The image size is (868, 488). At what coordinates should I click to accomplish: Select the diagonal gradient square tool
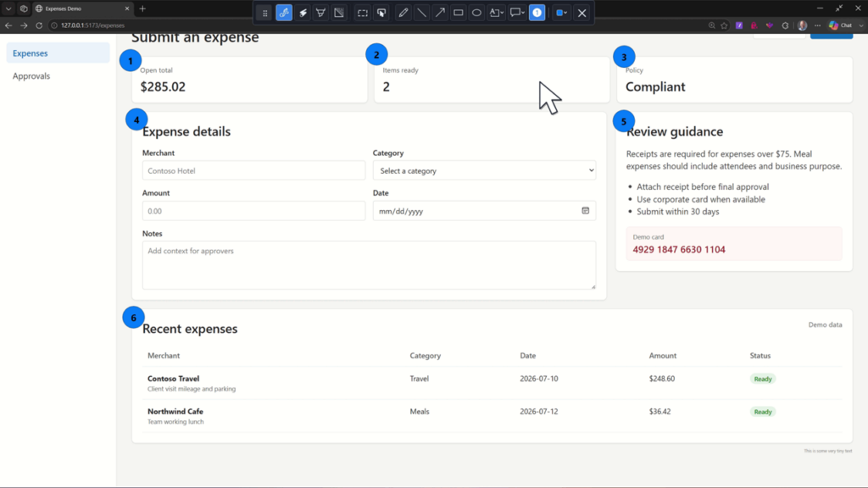(x=339, y=13)
